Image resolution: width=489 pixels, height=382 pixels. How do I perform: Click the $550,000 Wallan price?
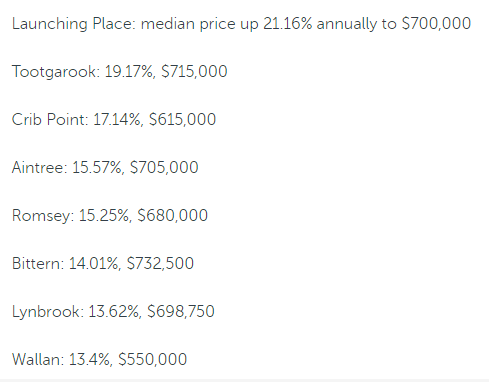[x=153, y=359]
